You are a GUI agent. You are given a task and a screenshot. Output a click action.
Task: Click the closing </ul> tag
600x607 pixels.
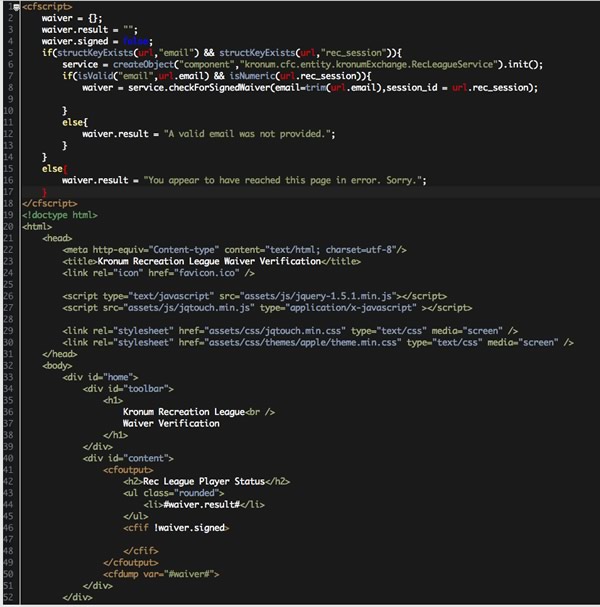[x=135, y=517]
